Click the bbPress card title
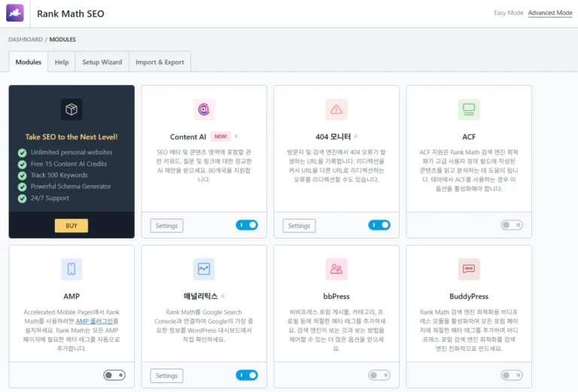This screenshot has height=392, width=578. [336, 296]
